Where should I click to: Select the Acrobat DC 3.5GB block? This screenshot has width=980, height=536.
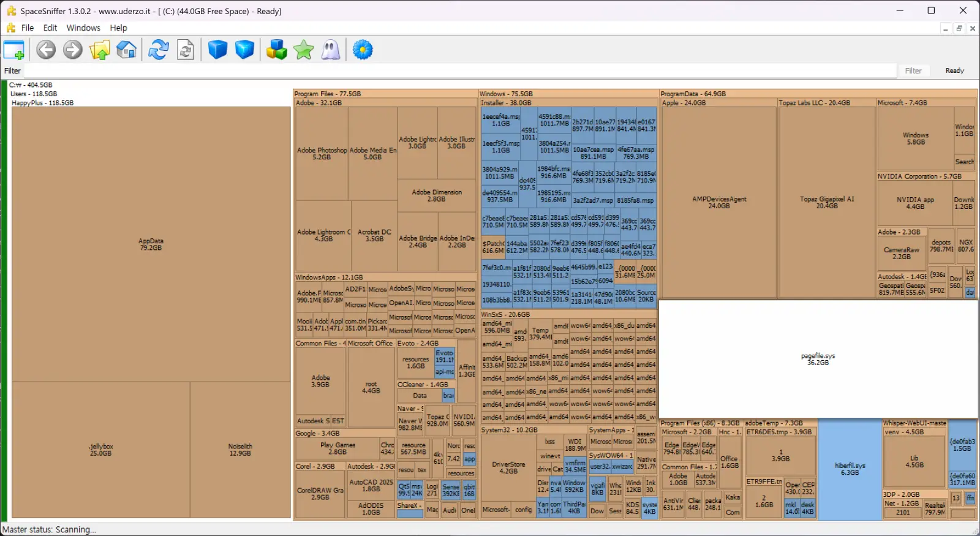coord(374,235)
